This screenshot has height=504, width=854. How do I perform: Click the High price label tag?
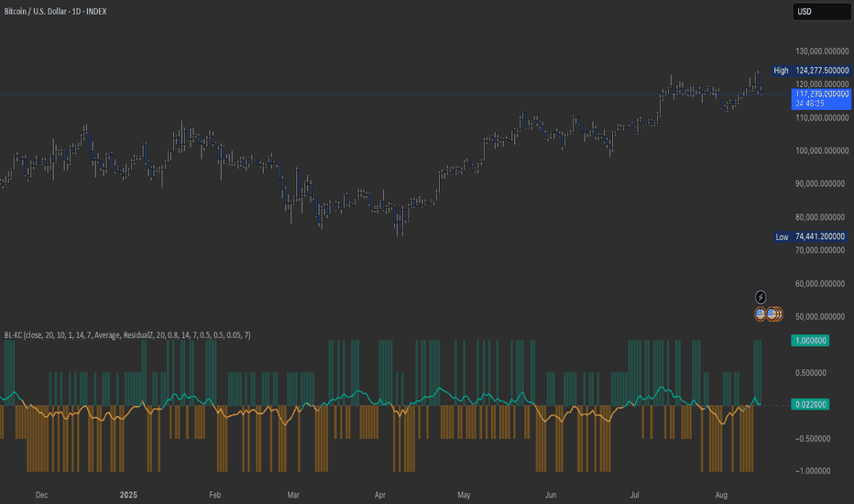781,71
